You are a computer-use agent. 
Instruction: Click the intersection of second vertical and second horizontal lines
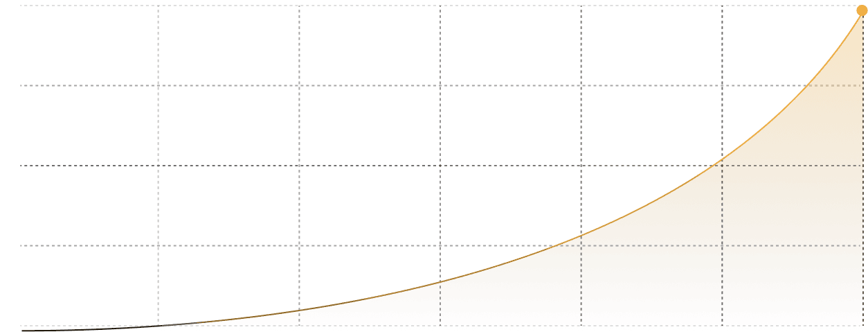coord(299,86)
